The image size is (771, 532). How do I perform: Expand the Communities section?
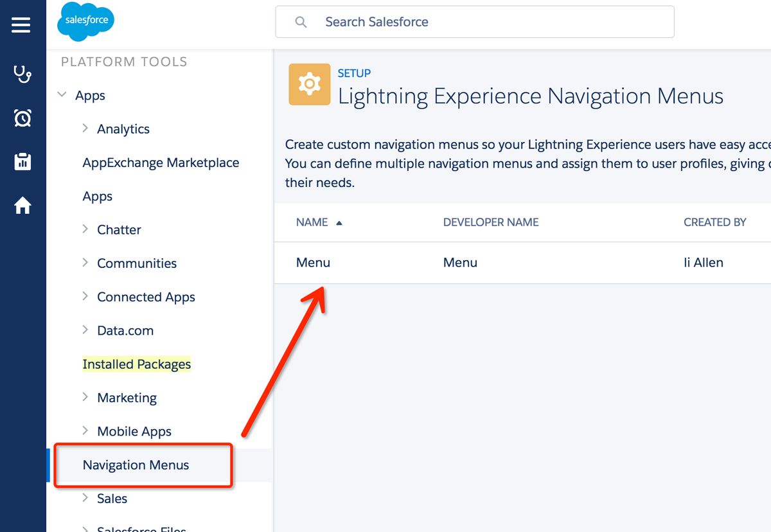85,263
